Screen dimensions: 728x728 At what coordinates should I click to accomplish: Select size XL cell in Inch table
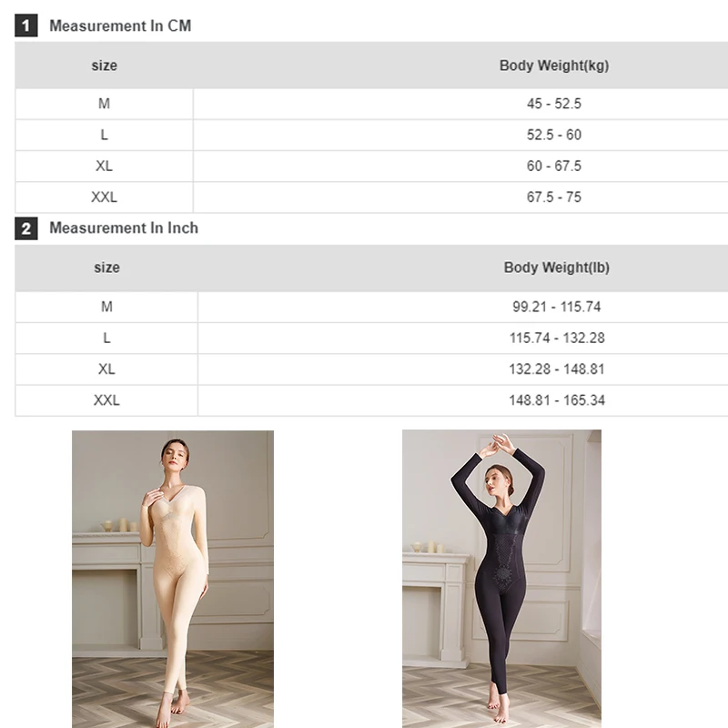[106, 369]
